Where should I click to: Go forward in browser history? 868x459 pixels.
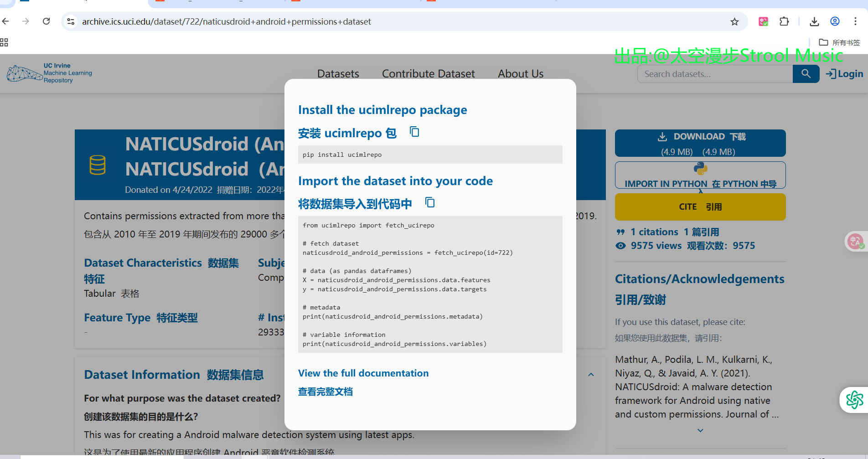(x=26, y=21)
